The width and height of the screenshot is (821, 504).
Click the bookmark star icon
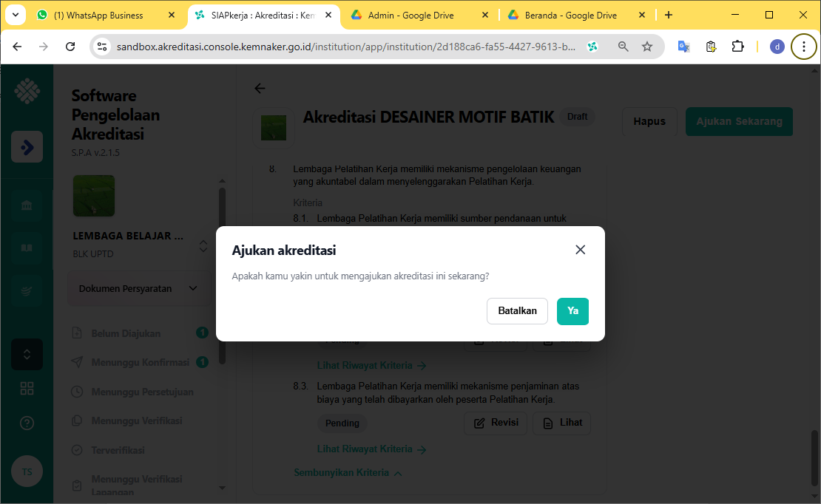[647, 47]
